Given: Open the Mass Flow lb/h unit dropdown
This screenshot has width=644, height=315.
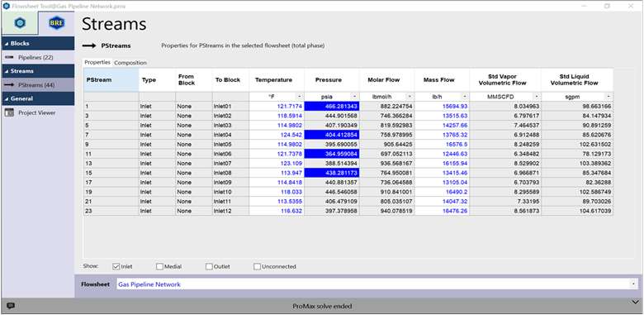Looking at the screenshot, I should (465, 97).
